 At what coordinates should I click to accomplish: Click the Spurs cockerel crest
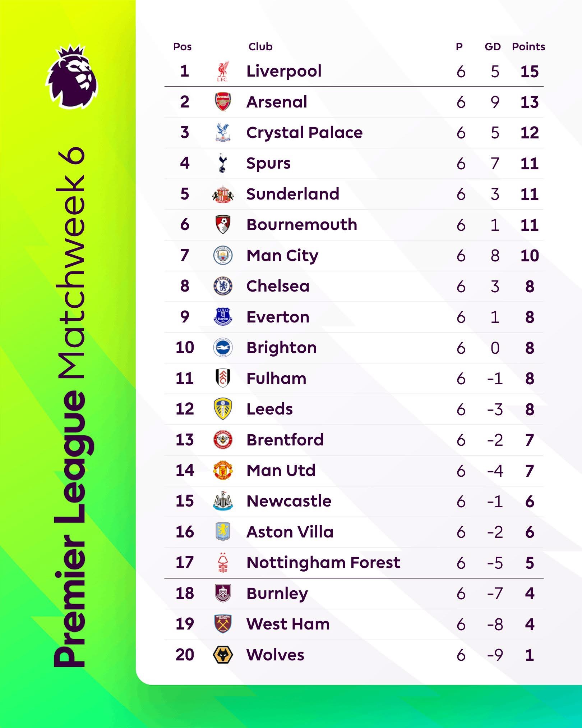[x=223, y=164]
